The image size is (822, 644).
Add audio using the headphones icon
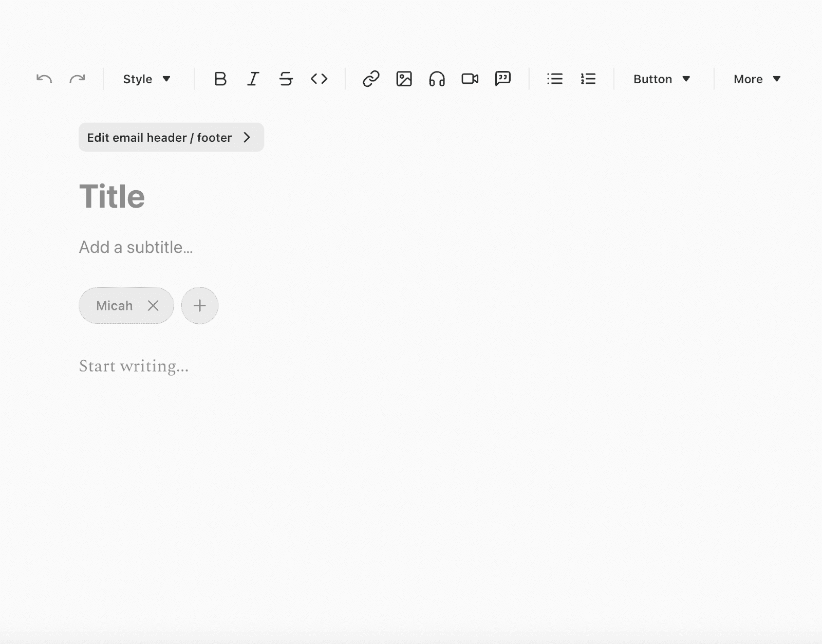tap(437, 79)
